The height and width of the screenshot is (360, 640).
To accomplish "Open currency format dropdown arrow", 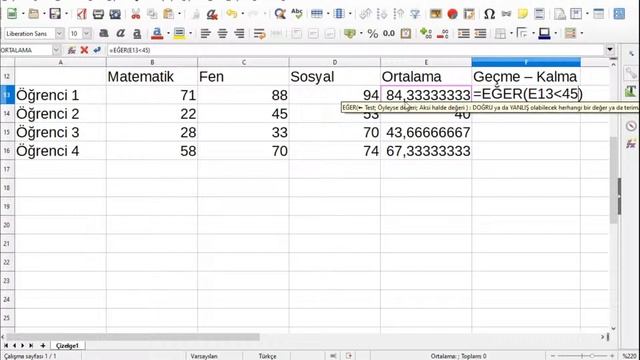I will (361, 33).
